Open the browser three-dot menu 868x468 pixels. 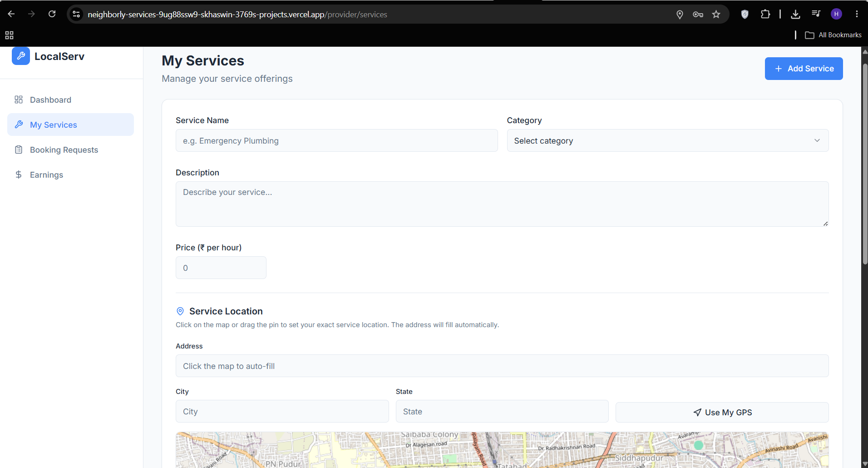pos(857,14)
